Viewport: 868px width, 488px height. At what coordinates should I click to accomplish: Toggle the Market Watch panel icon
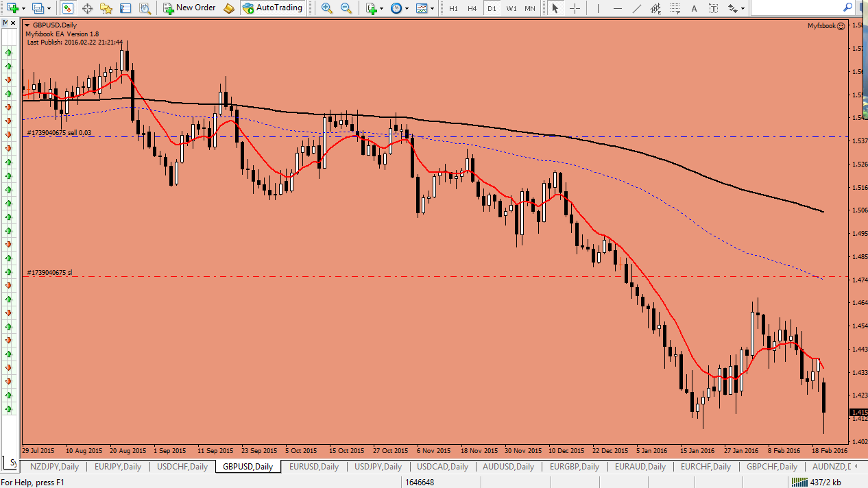pyautogui.click(x=68, y=8)
